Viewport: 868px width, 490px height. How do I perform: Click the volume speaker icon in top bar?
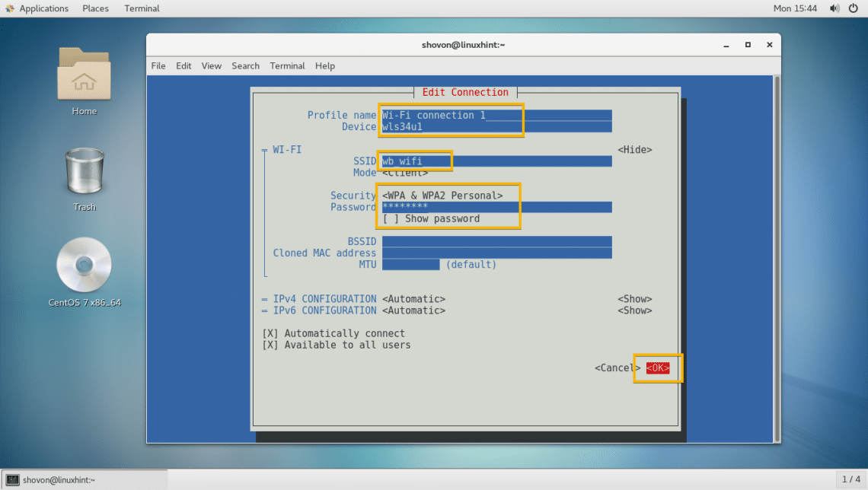point(834,8)
